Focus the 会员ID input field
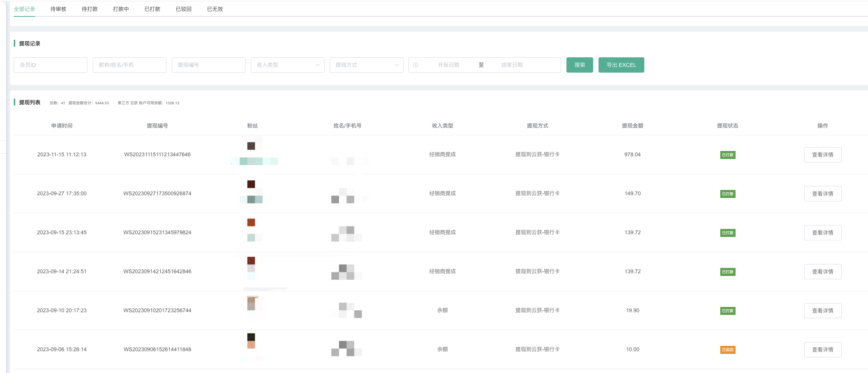The image size is (868, 373). [50, 65]
